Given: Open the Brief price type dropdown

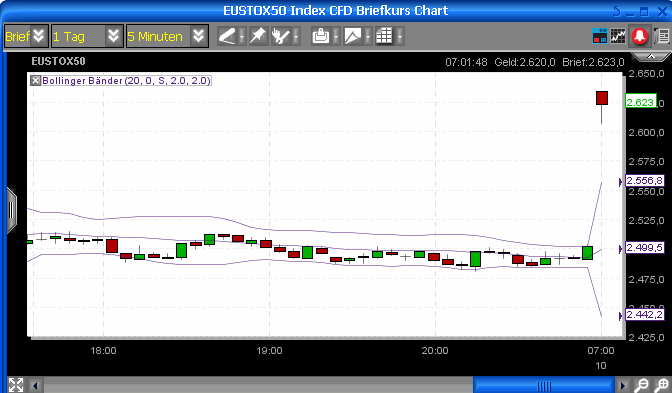Looking at the screenshot, I should point(26,36).
